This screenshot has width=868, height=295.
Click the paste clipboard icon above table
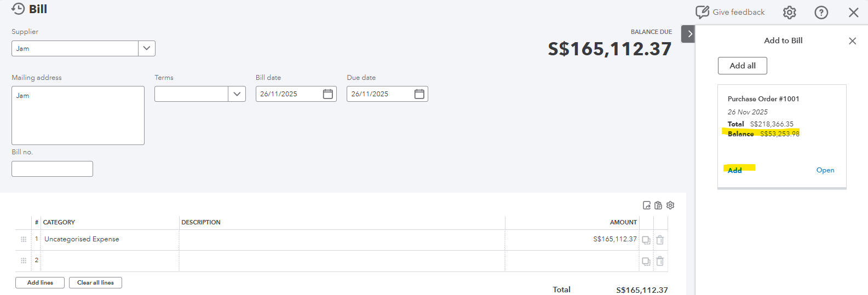[658, 205]
